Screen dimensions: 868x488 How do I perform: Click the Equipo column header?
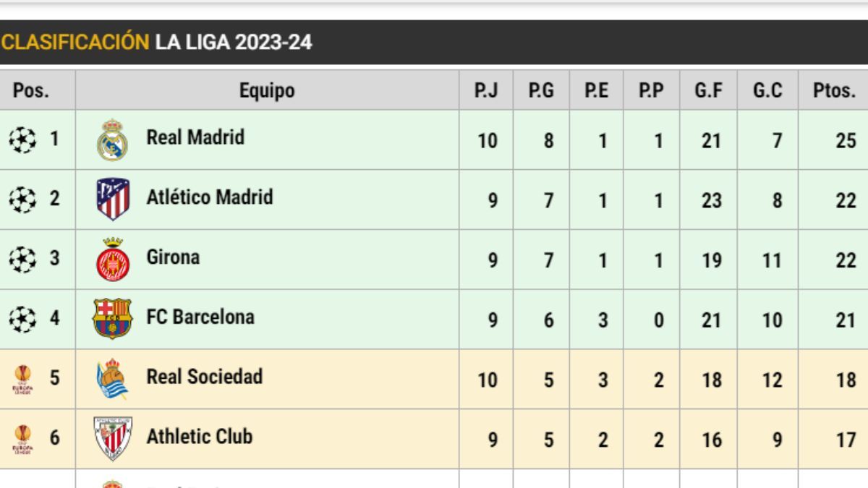point(267,91)
